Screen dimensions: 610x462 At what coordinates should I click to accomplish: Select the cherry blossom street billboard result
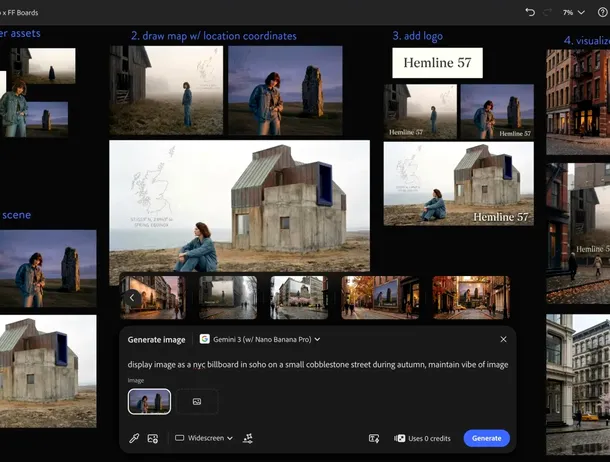[x=299, y=298]
